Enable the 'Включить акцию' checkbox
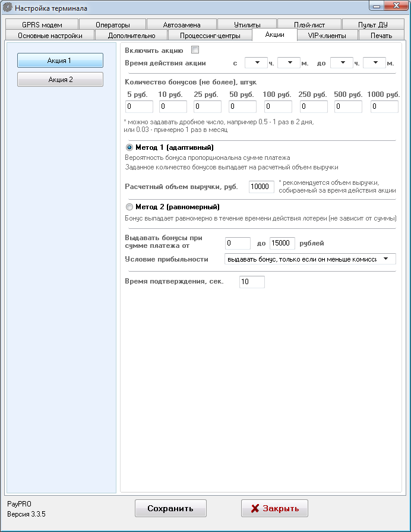 195,50
